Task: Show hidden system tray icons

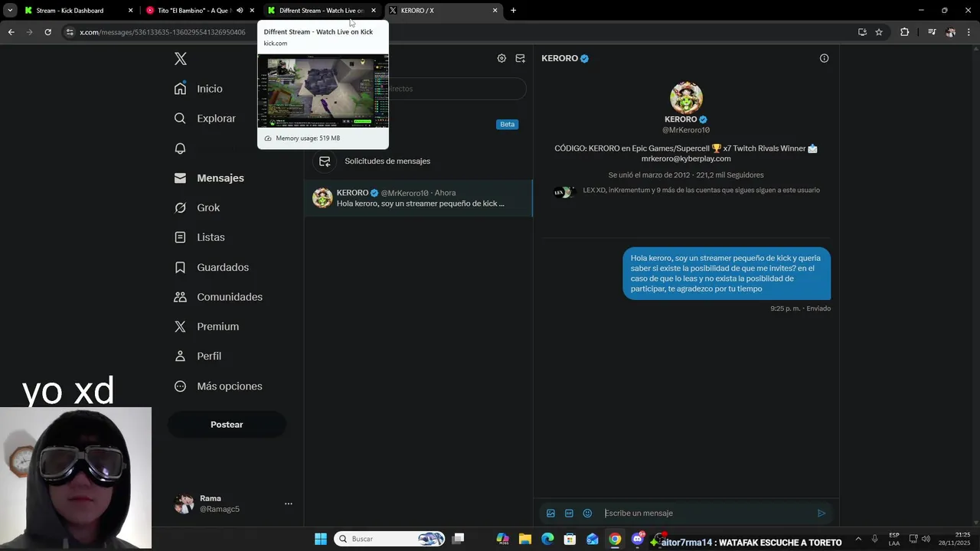Action: [857, 539]
